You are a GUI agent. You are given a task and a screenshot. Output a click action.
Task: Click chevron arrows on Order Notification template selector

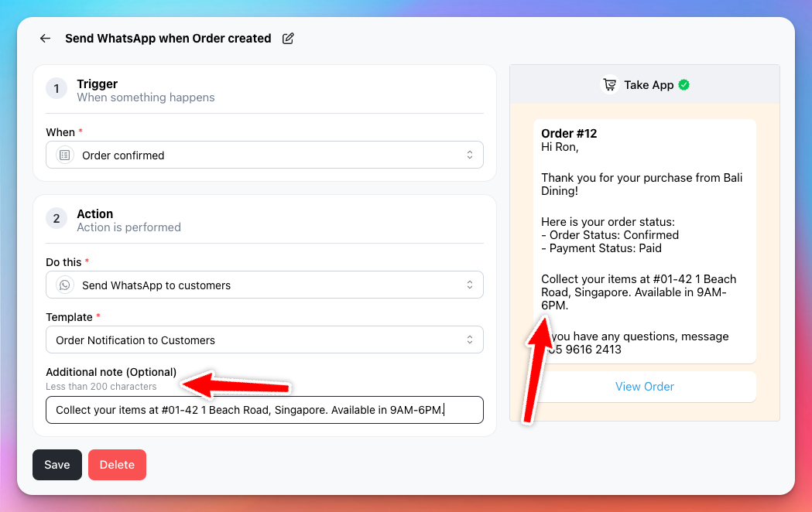[x=470, y=340]
